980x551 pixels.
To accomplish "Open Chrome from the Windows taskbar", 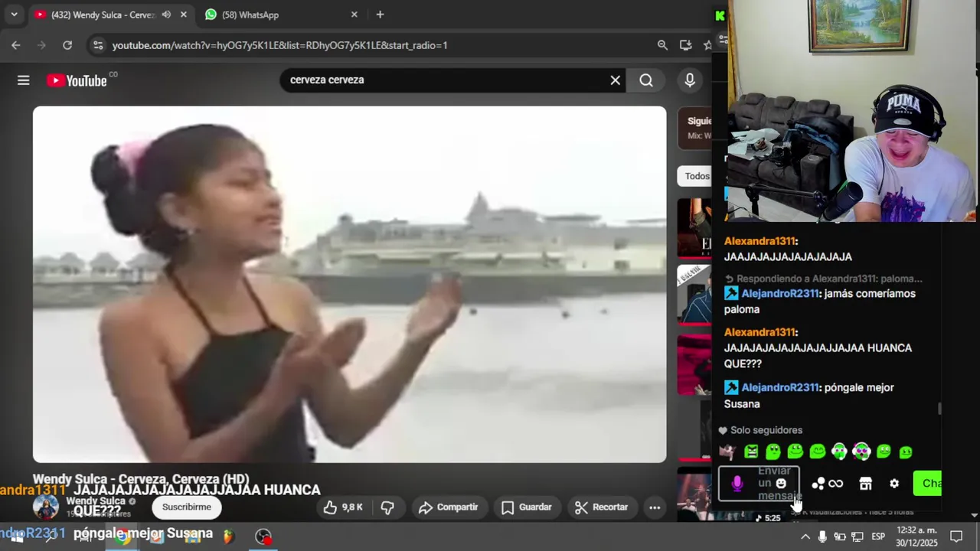I will coord(122,537).
